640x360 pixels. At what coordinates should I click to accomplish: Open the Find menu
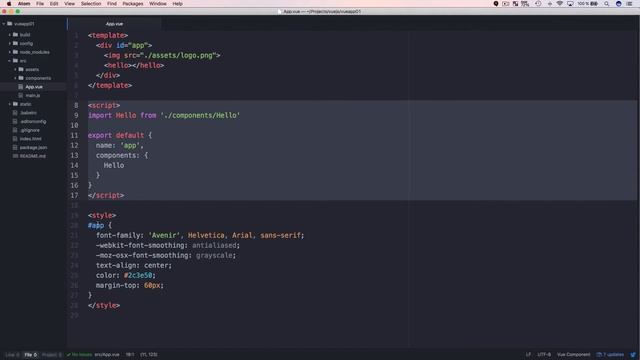pos(112,4)
